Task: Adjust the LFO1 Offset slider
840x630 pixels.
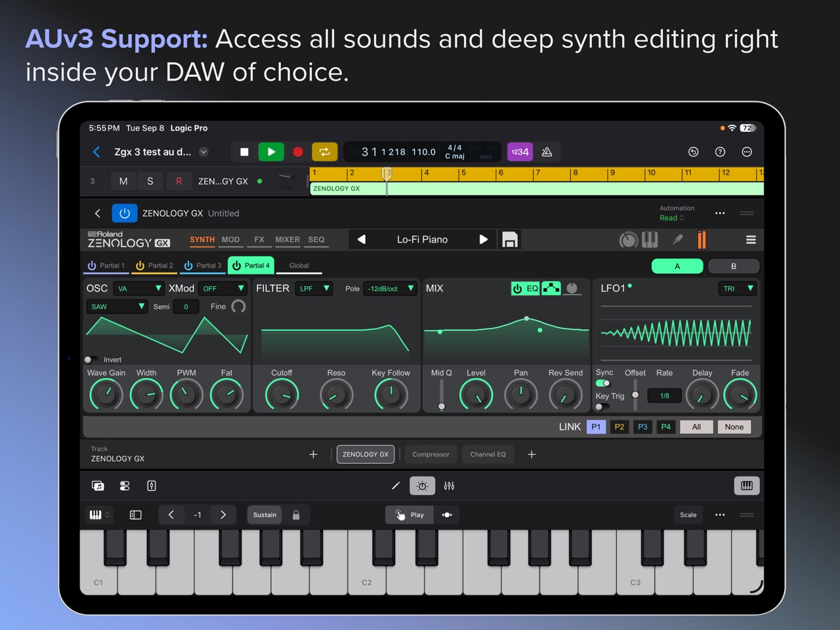Action: pyautogui.click(x=635, y=395)
